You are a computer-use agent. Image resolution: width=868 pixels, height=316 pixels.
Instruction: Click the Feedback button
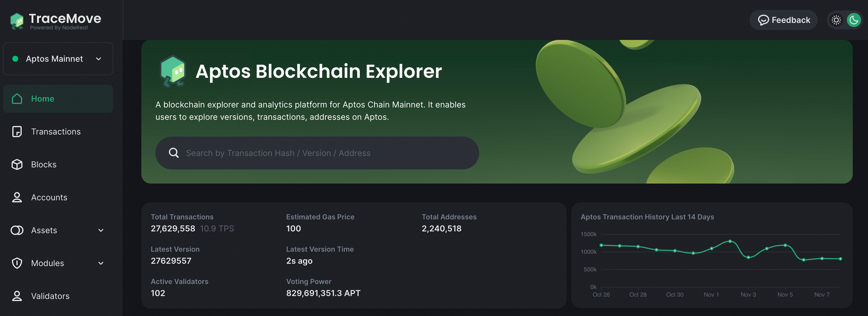pos(783,20)
